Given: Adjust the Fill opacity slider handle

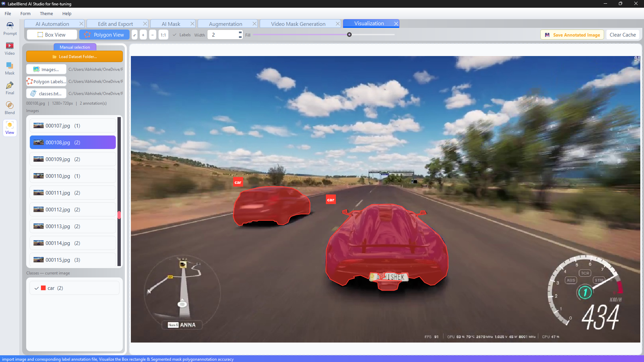Looking at the screenshot, I should pos(349,35).
